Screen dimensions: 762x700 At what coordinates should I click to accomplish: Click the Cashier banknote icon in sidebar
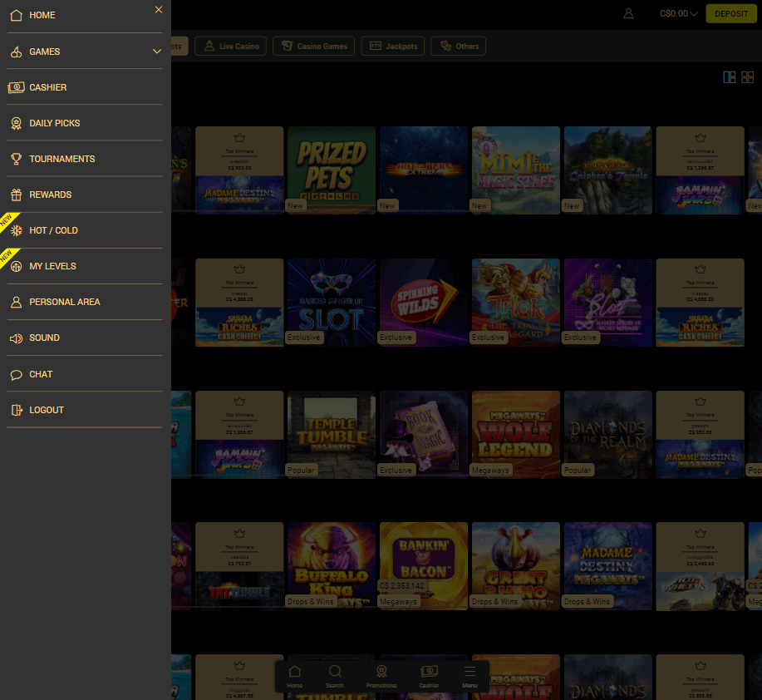(16, 87)
